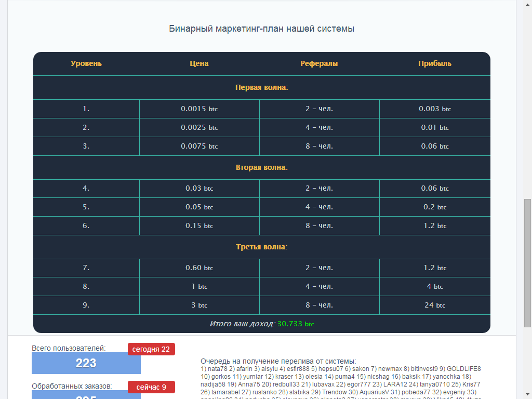
Task: Click the total income 30.733 btc value
Action: coord(295,324)
